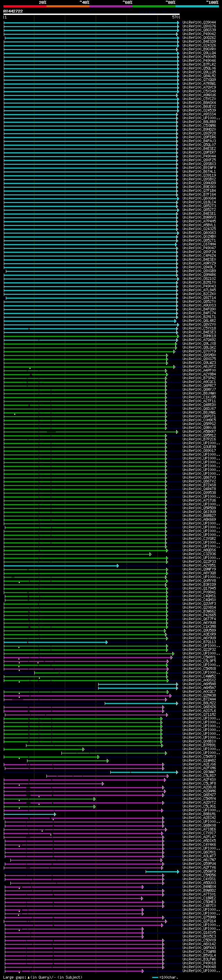Click hit label UniRef100_Q9LLQ5
222x980 pixels.
(199, 72)
